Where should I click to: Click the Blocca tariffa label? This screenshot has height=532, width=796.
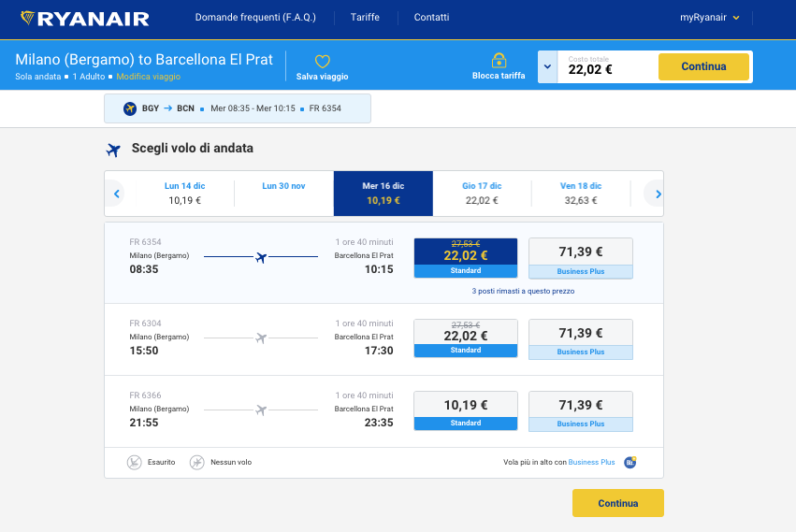point(499,76)
